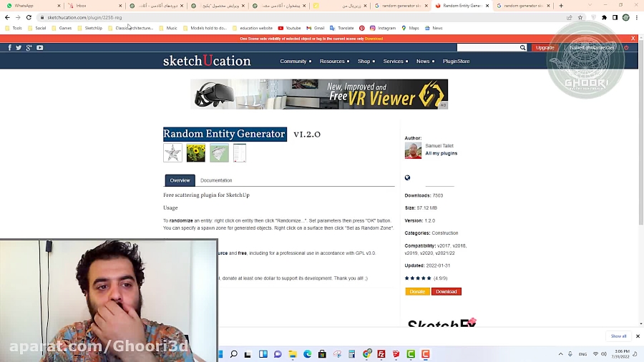
Task: Open the Chrome tab search chevron
Action: point(590,5)
